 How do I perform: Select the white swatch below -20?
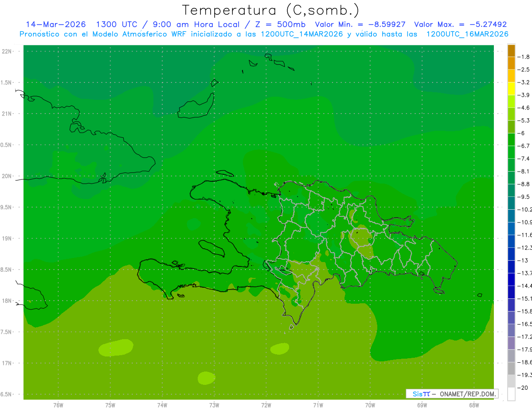[511, 394]
